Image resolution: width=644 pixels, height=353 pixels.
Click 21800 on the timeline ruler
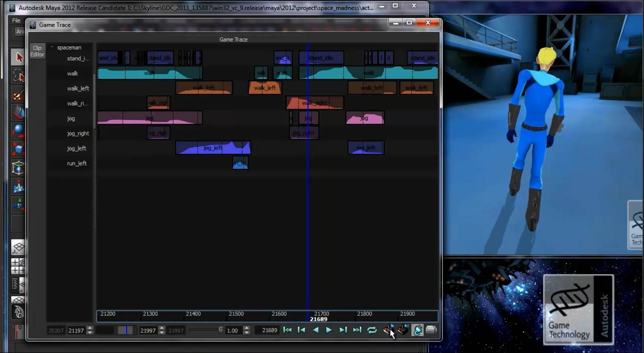pos(365,313)
